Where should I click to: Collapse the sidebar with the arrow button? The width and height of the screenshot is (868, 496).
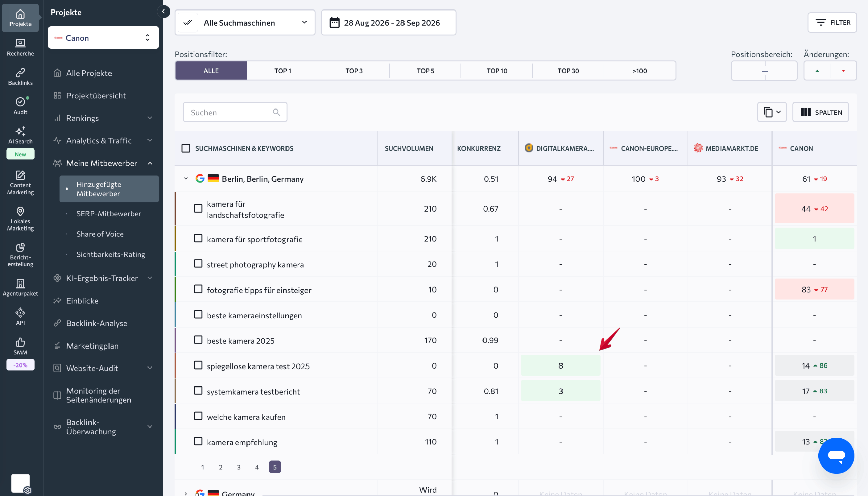tap(163, 11)
